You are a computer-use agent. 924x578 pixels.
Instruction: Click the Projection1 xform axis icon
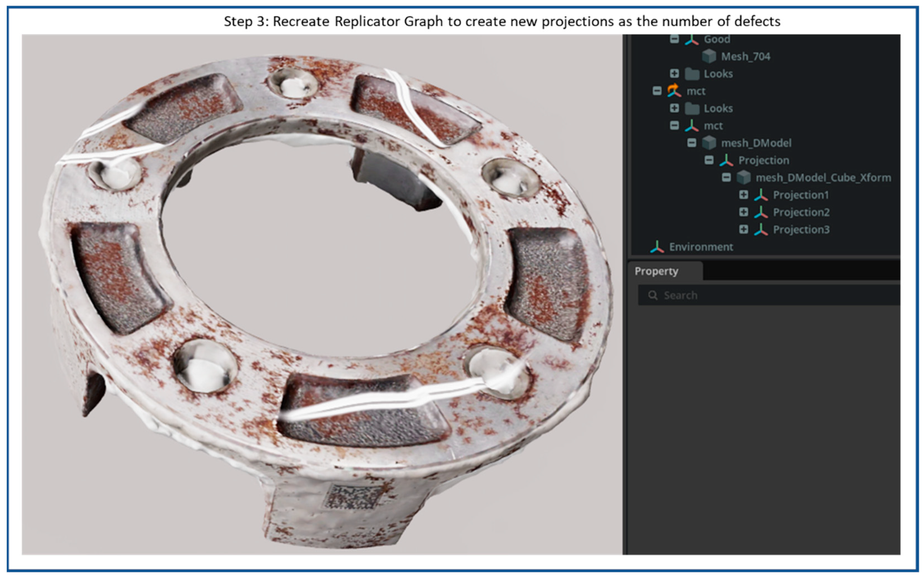761,195
